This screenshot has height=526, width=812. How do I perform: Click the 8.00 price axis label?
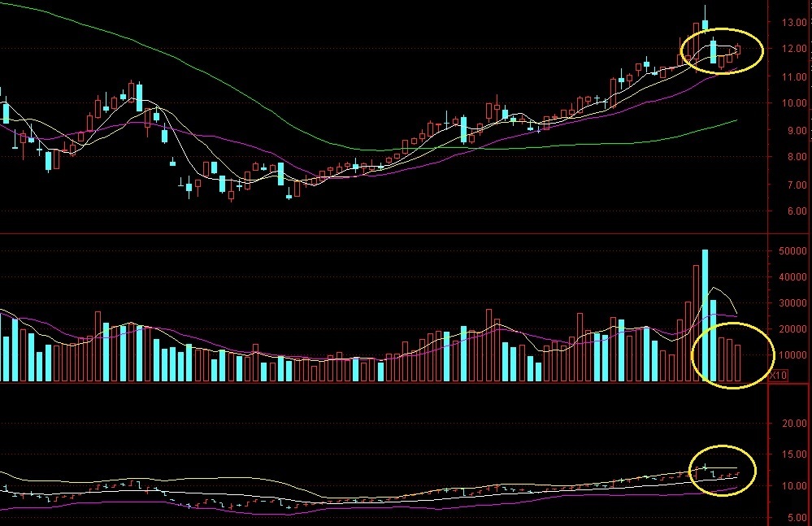pos(797,157)
